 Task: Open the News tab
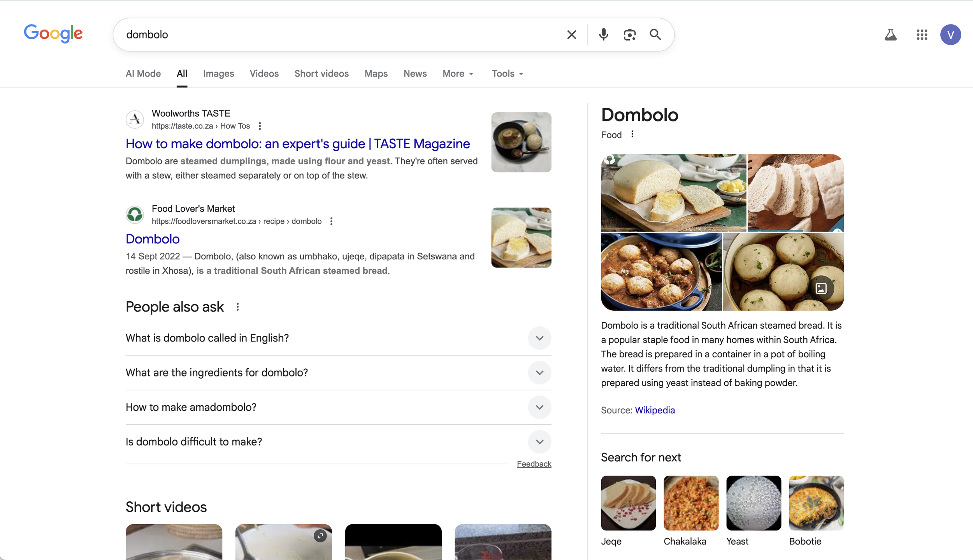[415, 73]
